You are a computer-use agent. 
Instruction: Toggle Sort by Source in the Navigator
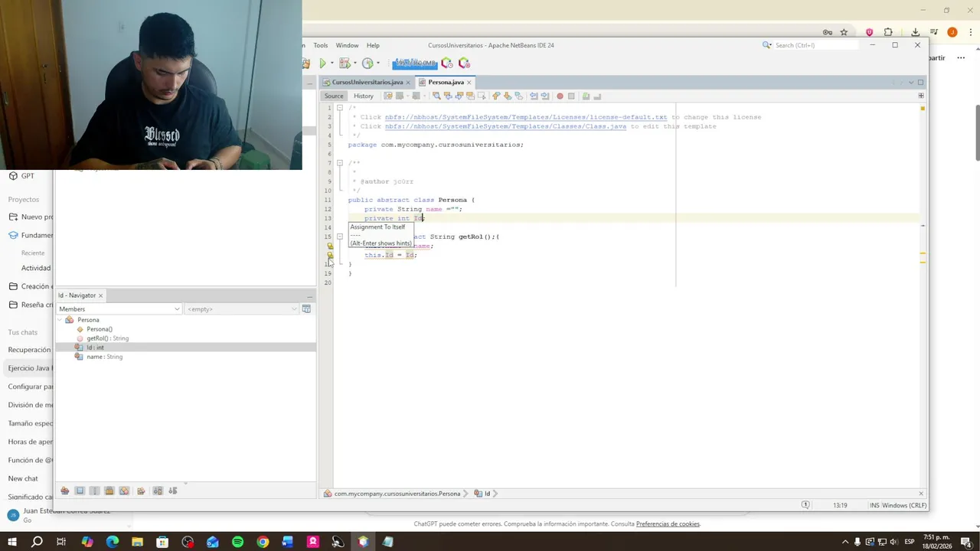172,491
